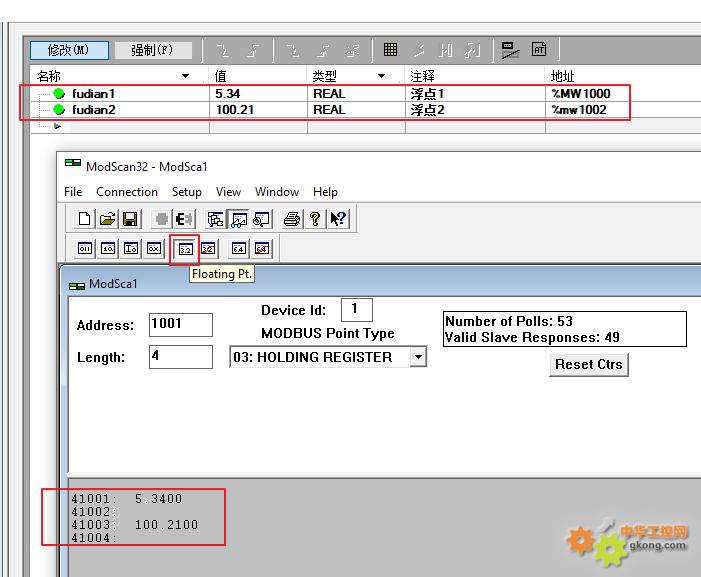Open the Connection menu
Screen dimensions: 701x577
127,192
